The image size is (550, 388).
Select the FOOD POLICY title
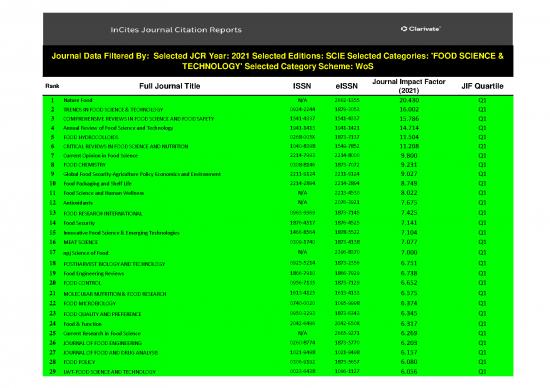click(x=79, y=362)
